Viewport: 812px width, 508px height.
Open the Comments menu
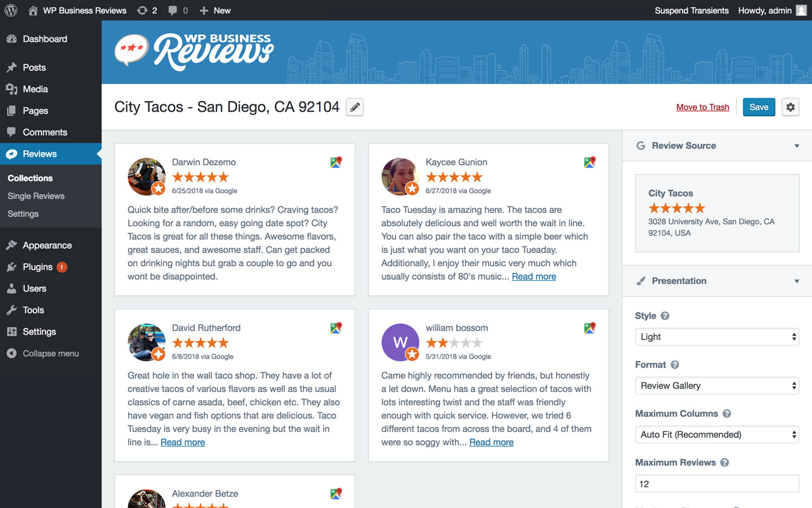point(51,132)
